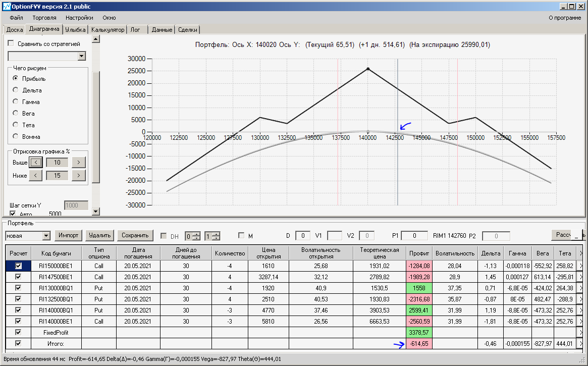
Task: Open the 'Окно' menu
Action: pyautogui.click(x=109, y=18)
